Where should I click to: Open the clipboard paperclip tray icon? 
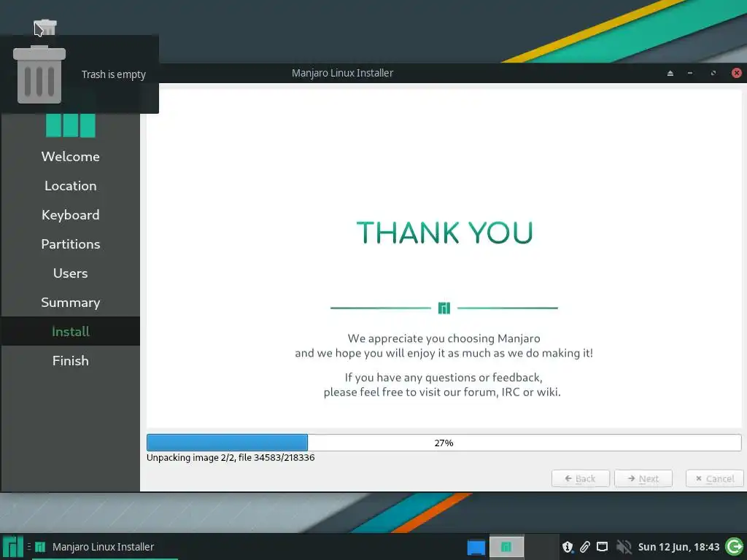point(584,547)
